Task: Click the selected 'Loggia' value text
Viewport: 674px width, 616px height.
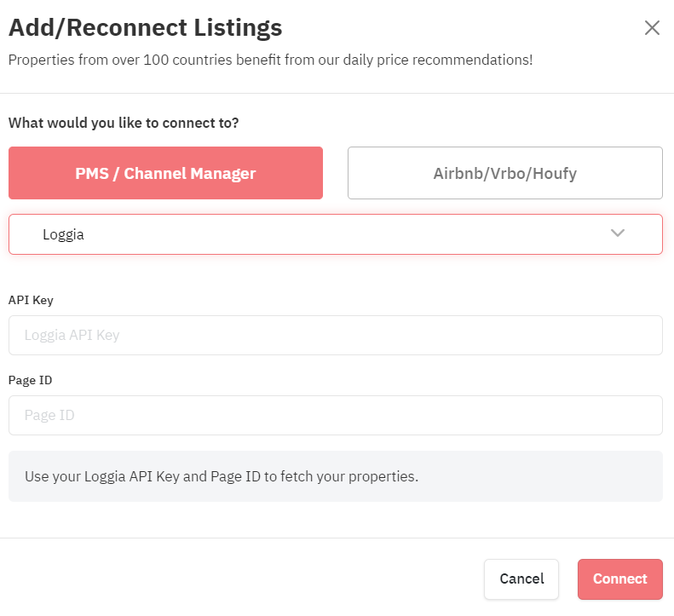Action: [x=63, y=234]
